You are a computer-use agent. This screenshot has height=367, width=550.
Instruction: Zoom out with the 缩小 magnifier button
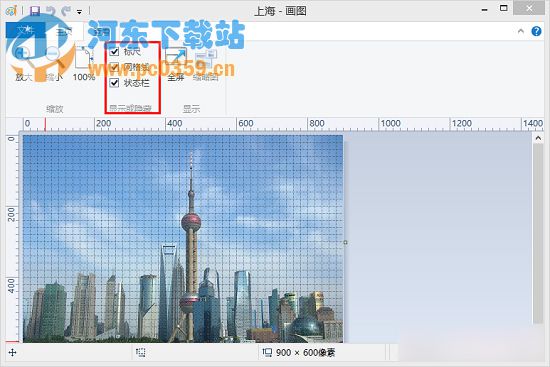pyautogui.click(x=53, y=64)
